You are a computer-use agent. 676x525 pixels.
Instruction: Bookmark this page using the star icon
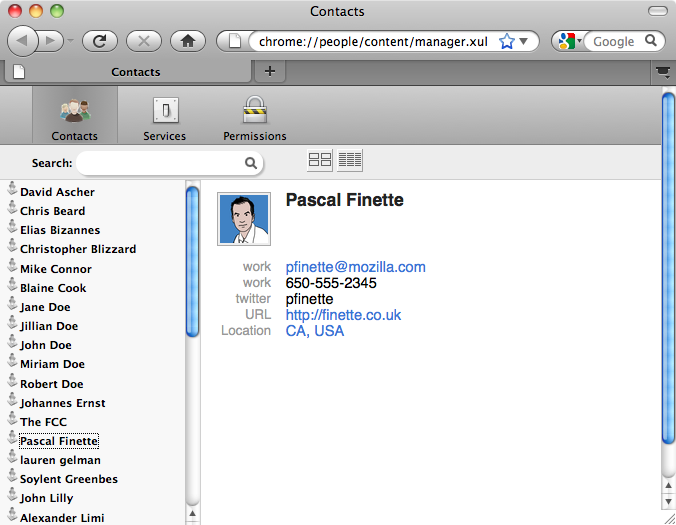pos(507,41)
